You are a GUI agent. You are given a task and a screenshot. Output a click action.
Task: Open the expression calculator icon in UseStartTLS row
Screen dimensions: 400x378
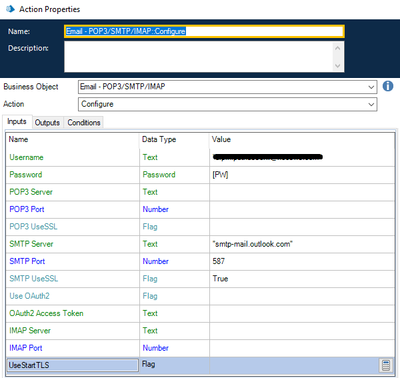point(386,365)
